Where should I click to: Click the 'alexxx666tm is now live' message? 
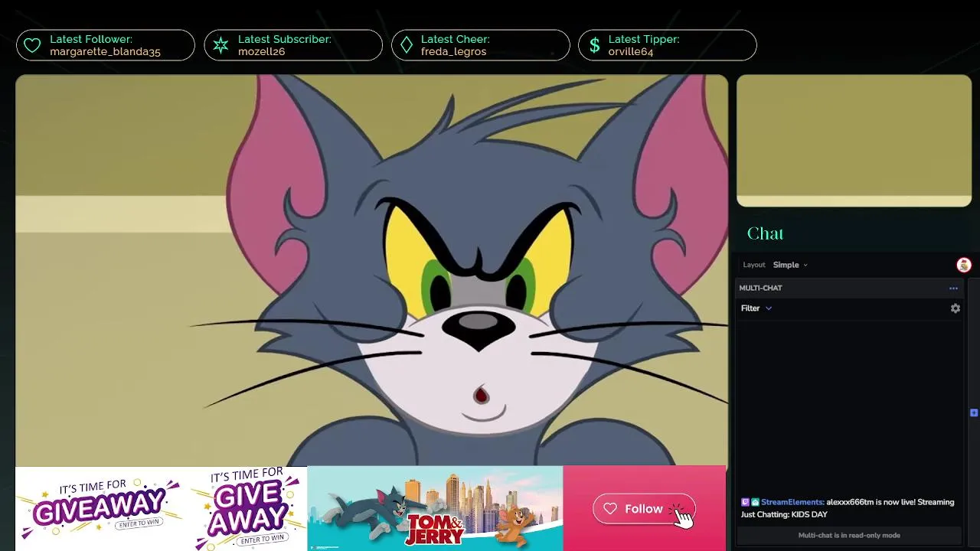pos(849,508)
